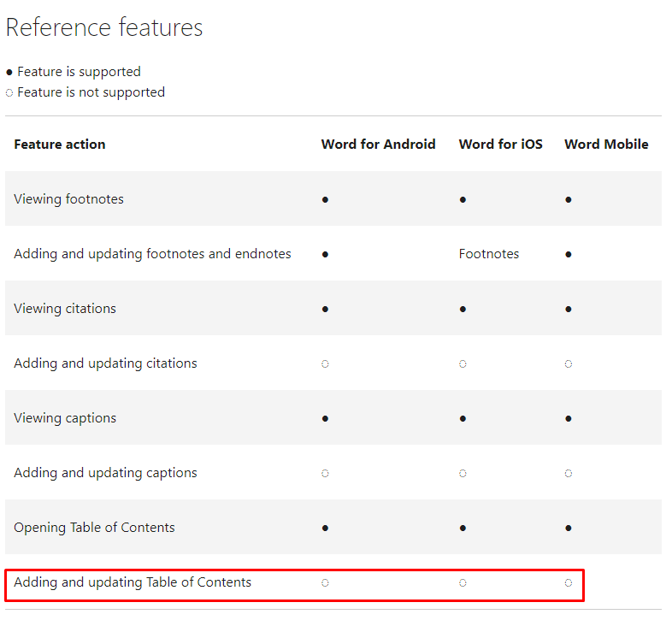
Task: Click 'Footnotes' cell in the Word for iOS column
Action: click(x=488, y=254)
